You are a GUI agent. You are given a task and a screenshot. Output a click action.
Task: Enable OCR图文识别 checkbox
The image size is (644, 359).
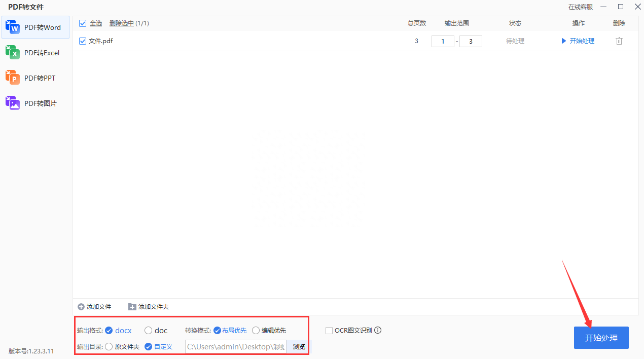point(329,331)
